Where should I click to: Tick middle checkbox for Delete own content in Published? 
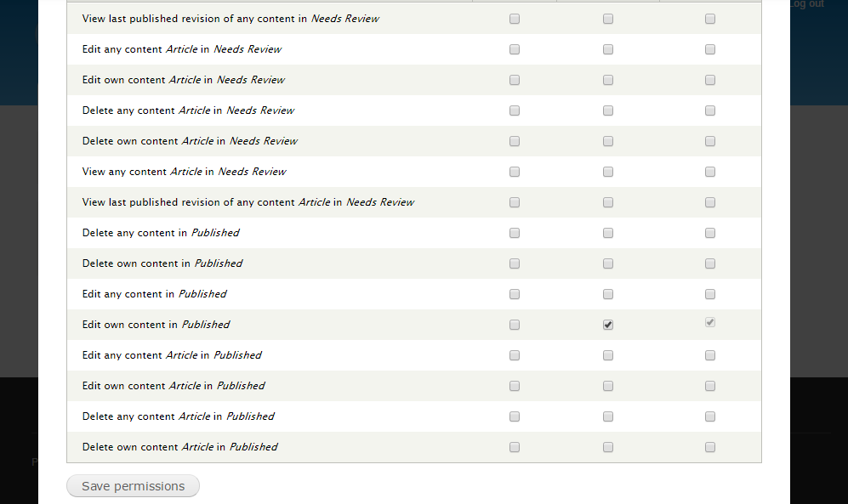pos(608,263)
